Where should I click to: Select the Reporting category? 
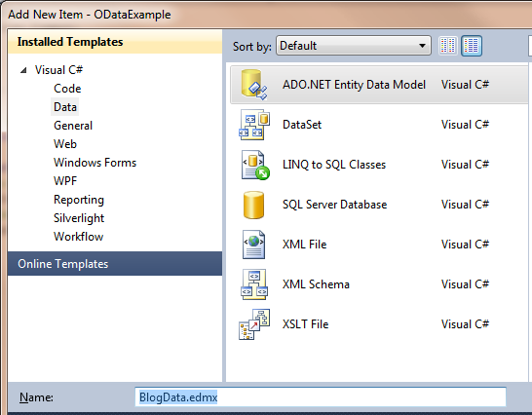point(79,200)
